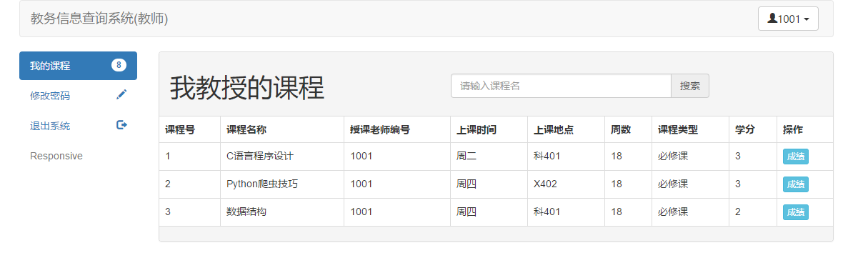Click the badge showing 8 on 我的课程
The height and width of the screenshot is (263, 868).
(119, 65)
